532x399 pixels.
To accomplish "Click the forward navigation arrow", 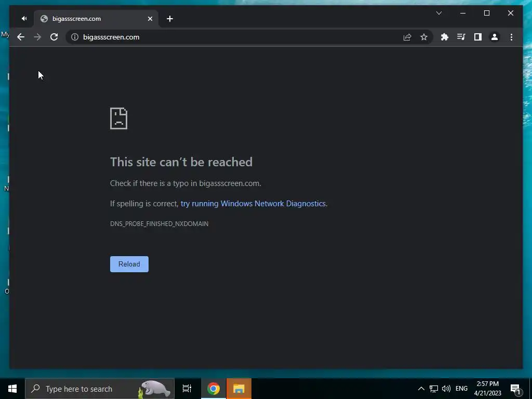I will pos(37,37).
